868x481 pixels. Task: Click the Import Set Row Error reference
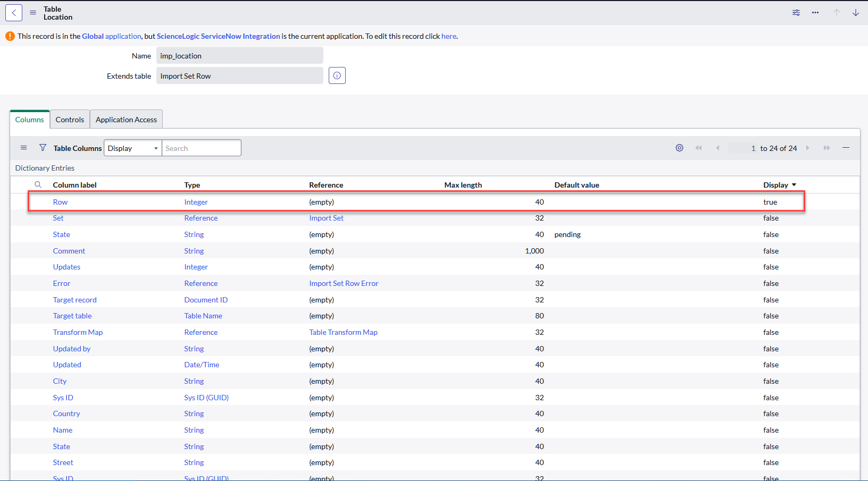point(344,283)
